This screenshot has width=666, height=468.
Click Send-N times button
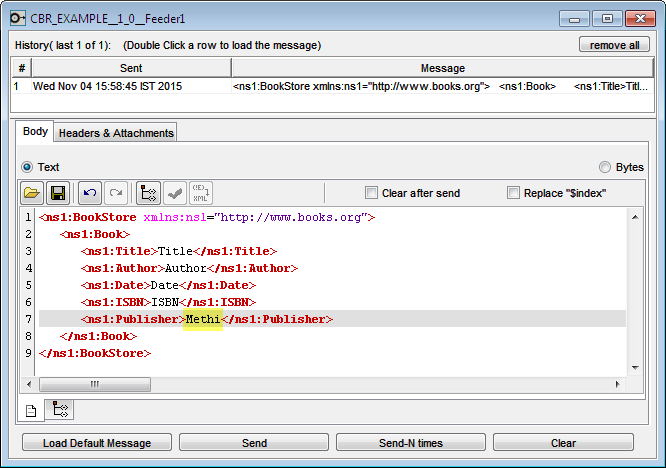click(x=411, y=443)
